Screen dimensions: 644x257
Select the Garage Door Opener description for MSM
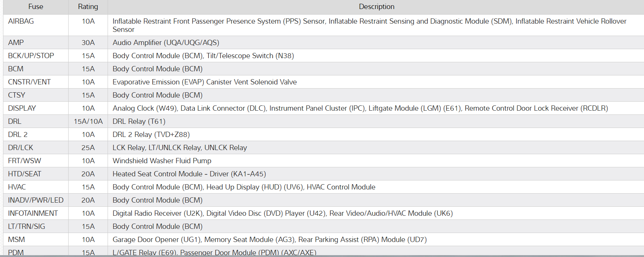coord(270,240)
